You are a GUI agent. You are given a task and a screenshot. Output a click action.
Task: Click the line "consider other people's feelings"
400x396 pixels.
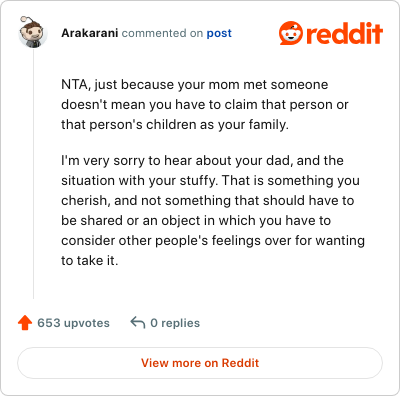213,241
